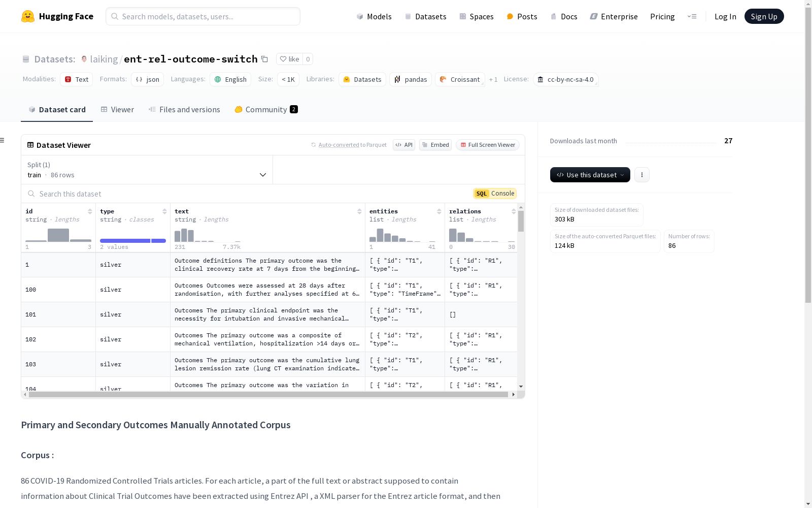Click sort icon on text column
Image resolution: width=812 pixels, height=508 pixels.
tap(359, 211)
